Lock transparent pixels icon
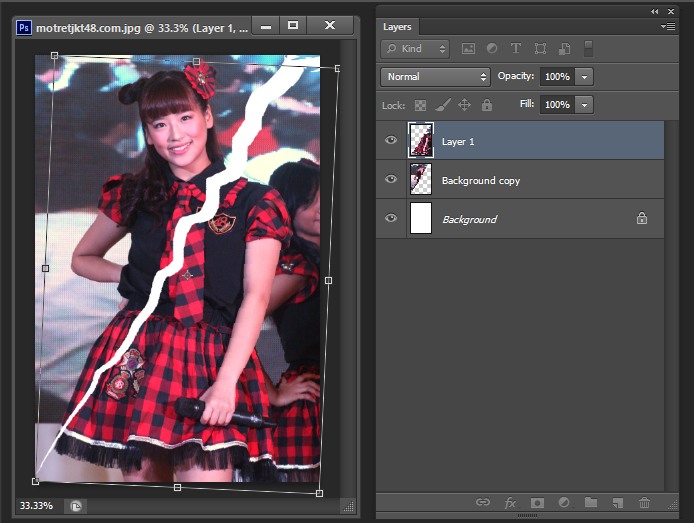The width and height of the screenshot is (694, 523). (420, 105)
